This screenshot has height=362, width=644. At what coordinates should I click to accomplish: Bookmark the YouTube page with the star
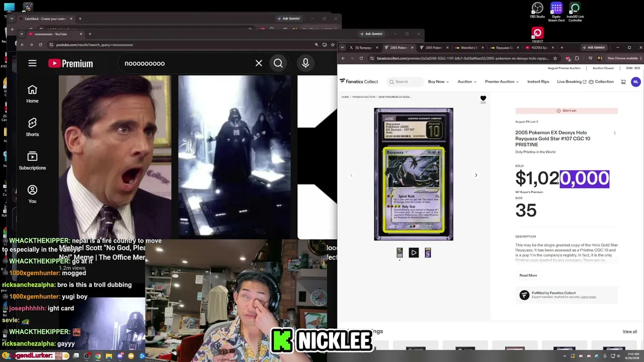(332, 45)
